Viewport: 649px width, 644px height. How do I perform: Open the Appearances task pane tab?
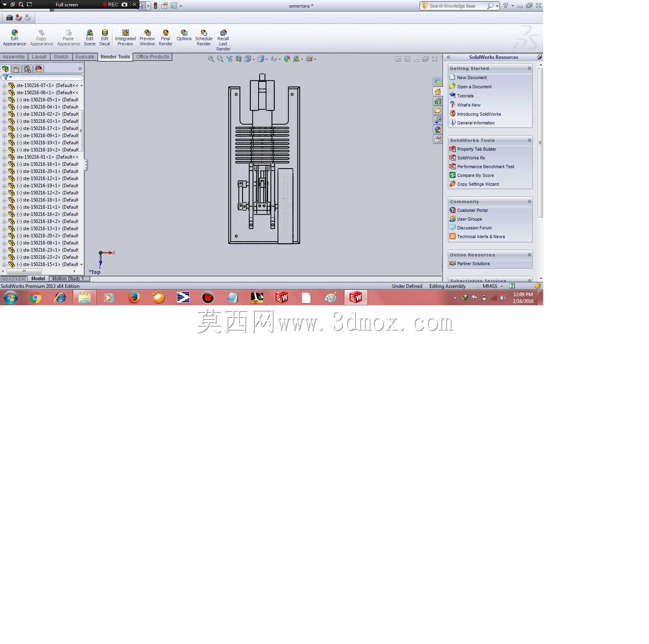click(437, 130)
